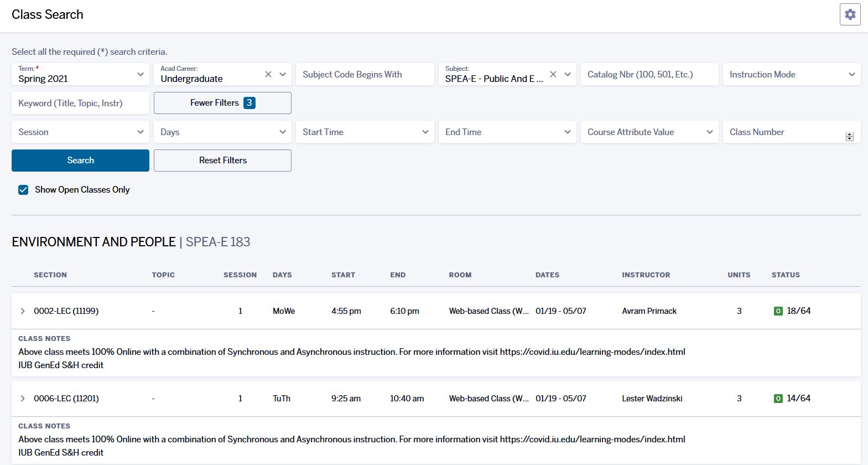Open the Days dropdown
The image size is (868, 465).
(x=222, y=132)
